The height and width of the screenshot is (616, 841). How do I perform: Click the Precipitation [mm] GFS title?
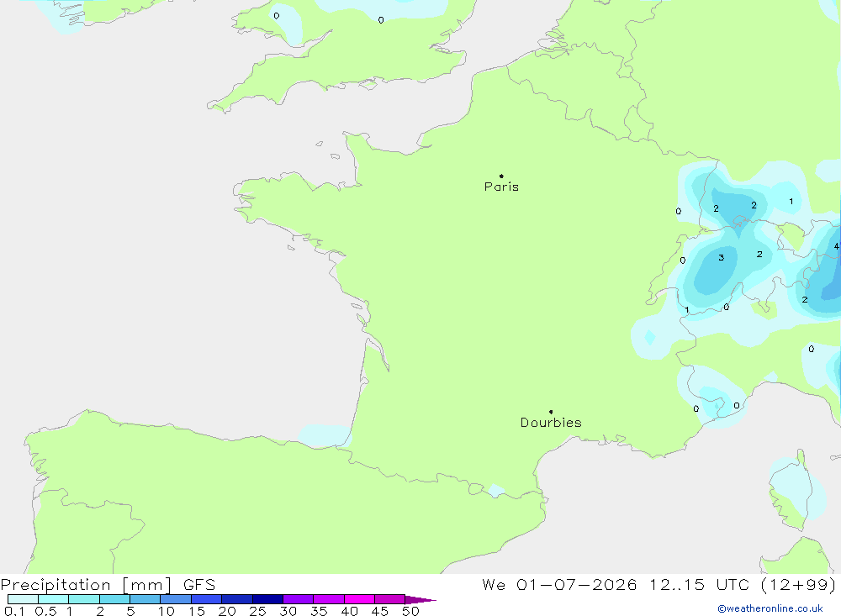pos(108,584)
